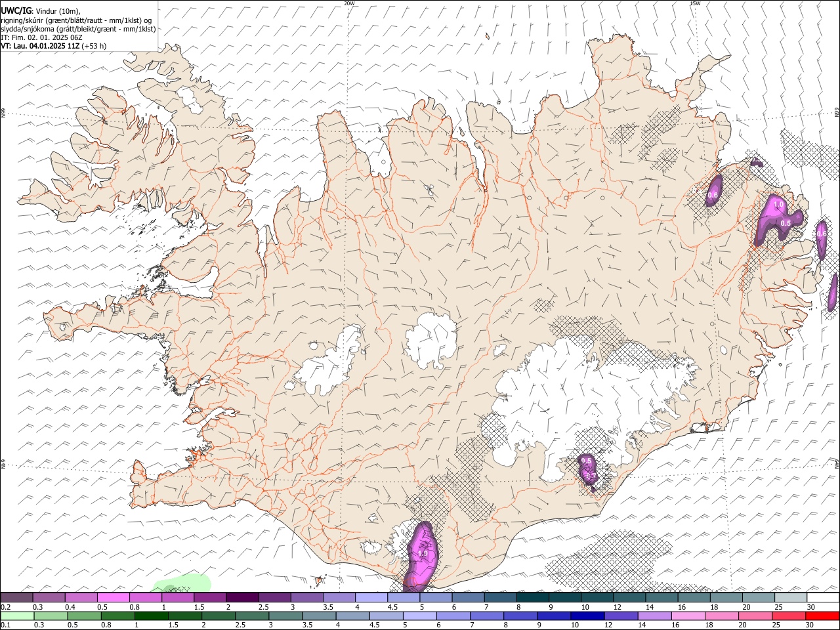Click the purple snow blob on the south coast

[421, 556]
